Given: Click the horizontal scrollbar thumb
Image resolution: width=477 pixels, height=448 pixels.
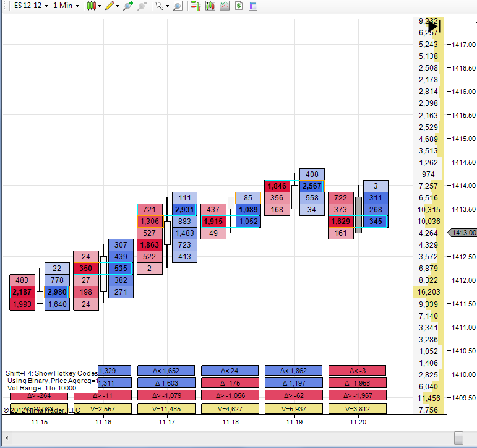Looking at the screenshot, I should (458, 438).
